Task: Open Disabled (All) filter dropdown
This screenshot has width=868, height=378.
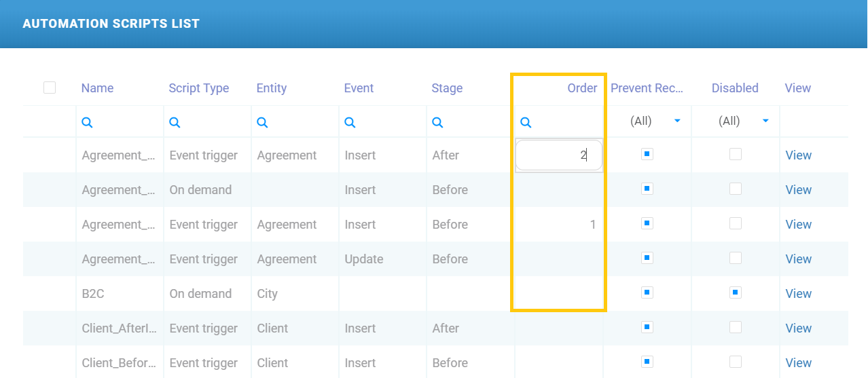Action: tap(765, 121)
